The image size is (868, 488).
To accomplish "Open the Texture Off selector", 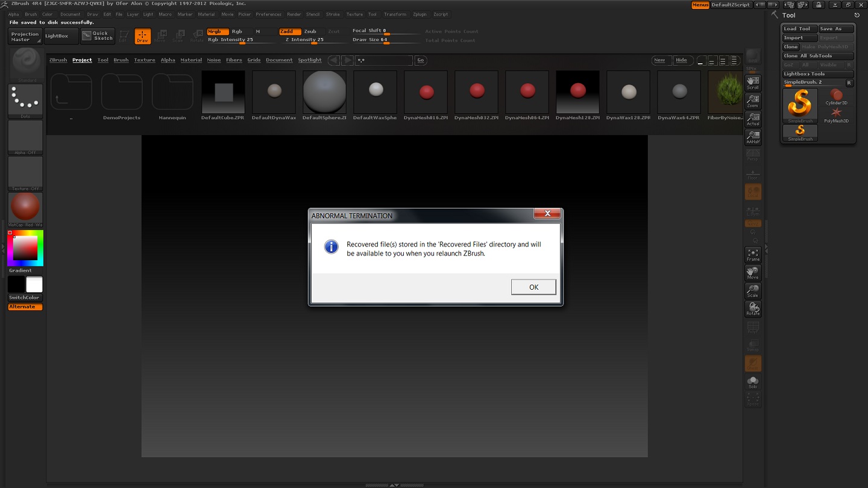I will pyautogui.click(x=25, y=174).
